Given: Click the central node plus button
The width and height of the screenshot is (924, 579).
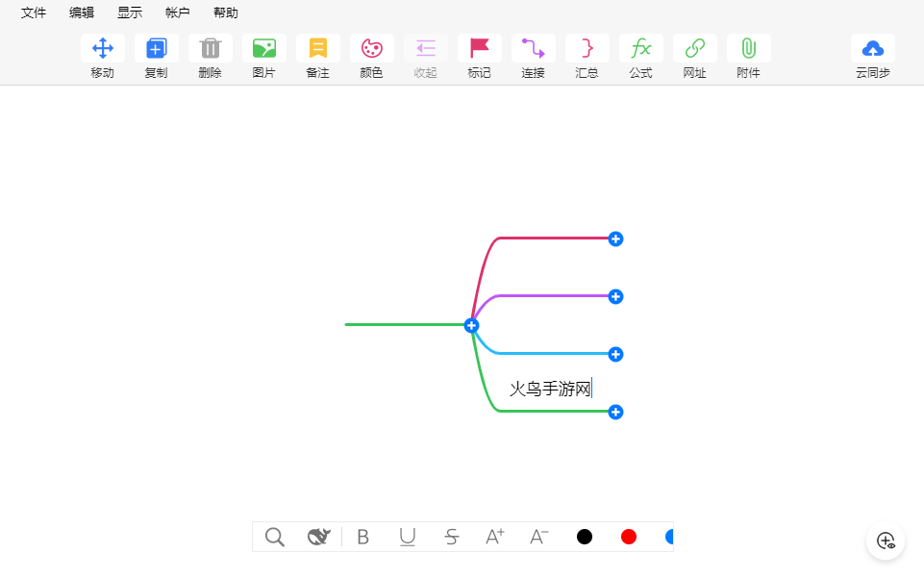Looking at the screenshot, I should coord(471,325).
